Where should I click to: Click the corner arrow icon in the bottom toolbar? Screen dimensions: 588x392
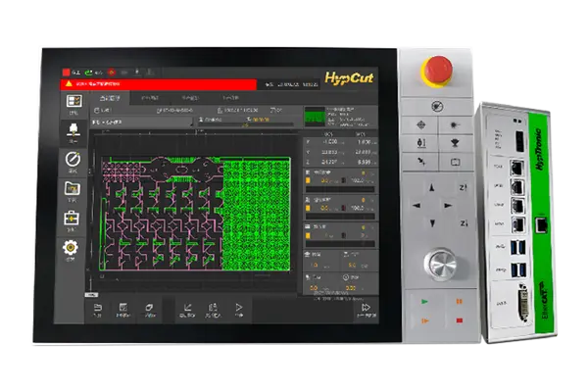[187, 308]
